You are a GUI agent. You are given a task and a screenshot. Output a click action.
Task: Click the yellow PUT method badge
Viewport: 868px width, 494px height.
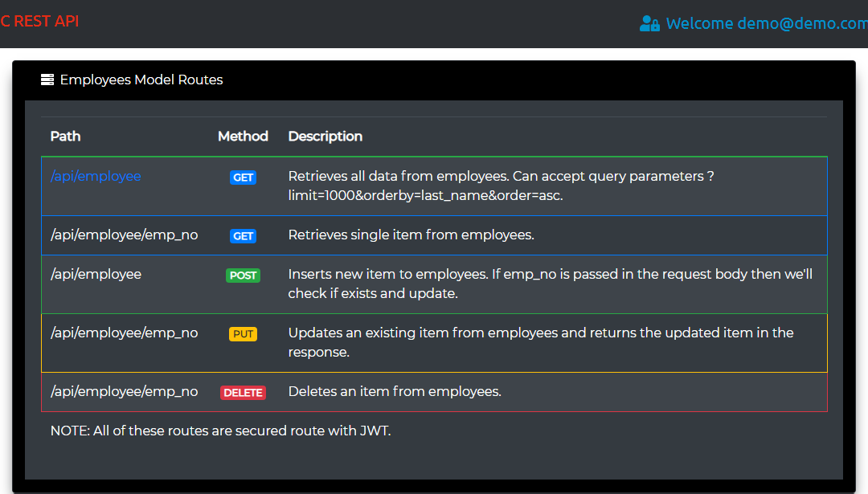243,334
